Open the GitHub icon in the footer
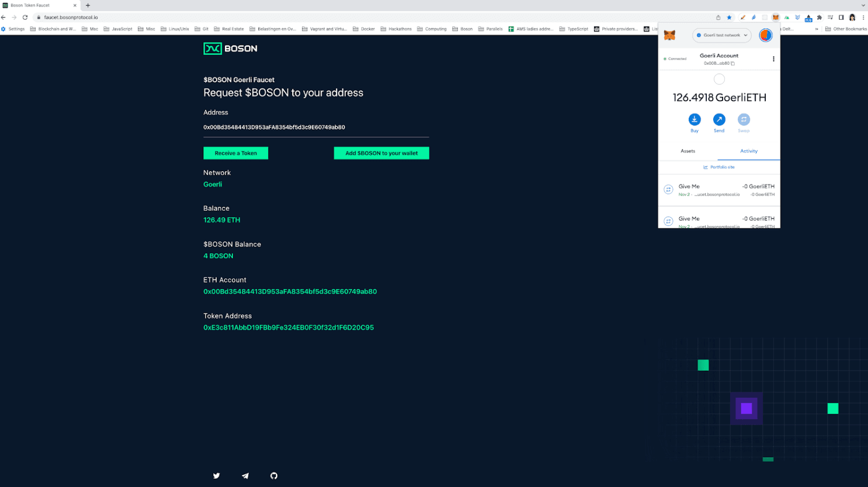Screen dimensions: 868x487 pyautogui.click(x=274, y=476)
